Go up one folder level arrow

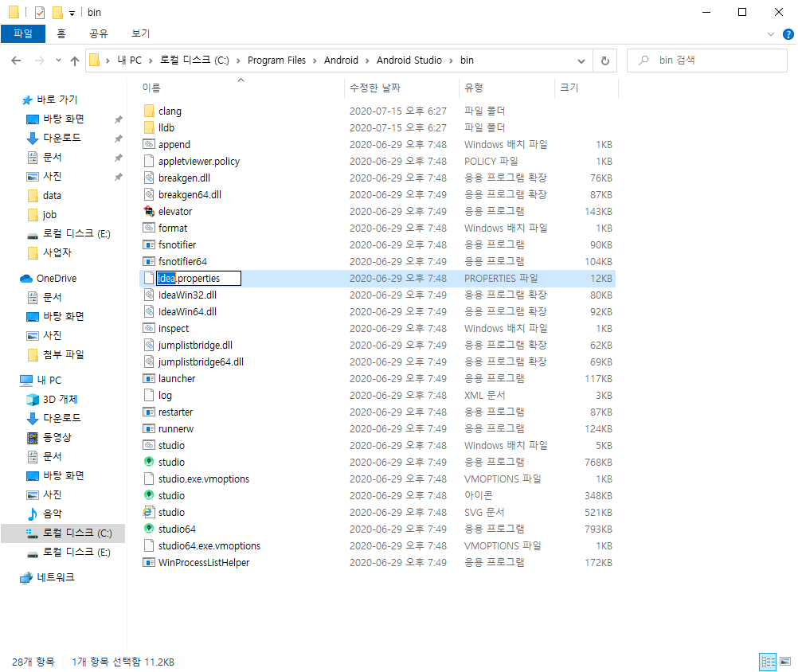coord(75,61)
